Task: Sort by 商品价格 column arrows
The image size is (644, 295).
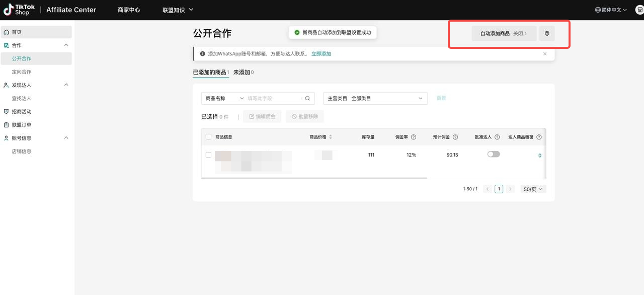Action: point(331,137)
